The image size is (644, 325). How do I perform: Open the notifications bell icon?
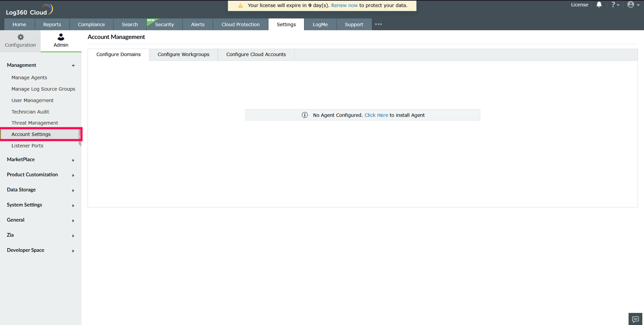coord(599,5)
